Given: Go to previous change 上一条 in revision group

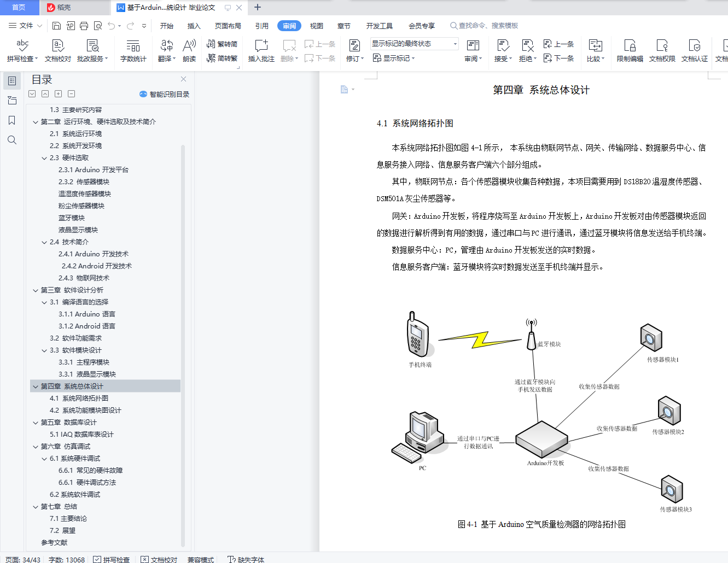Looking at the screenshot, I should pos(558,44).
